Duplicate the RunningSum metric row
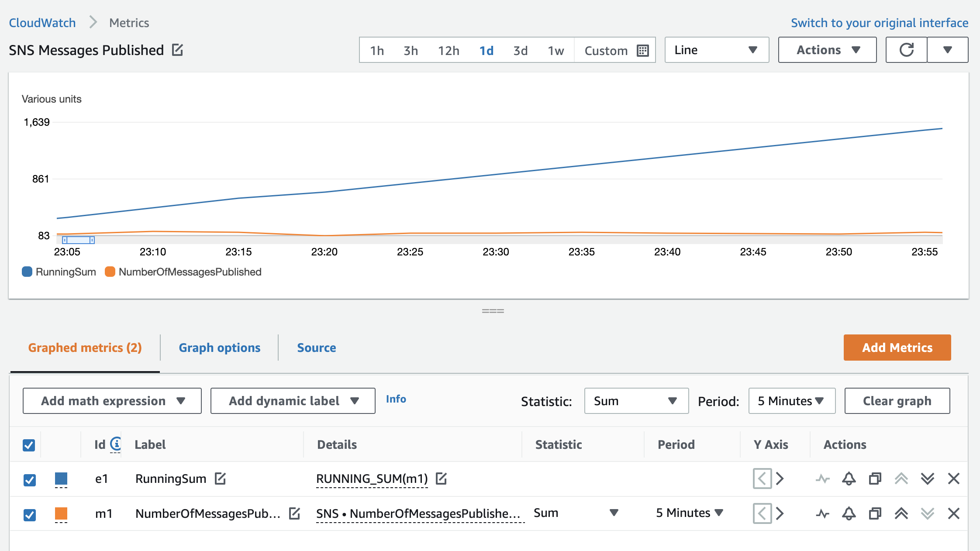Viewport: 980px width, 551px height. 874,479
